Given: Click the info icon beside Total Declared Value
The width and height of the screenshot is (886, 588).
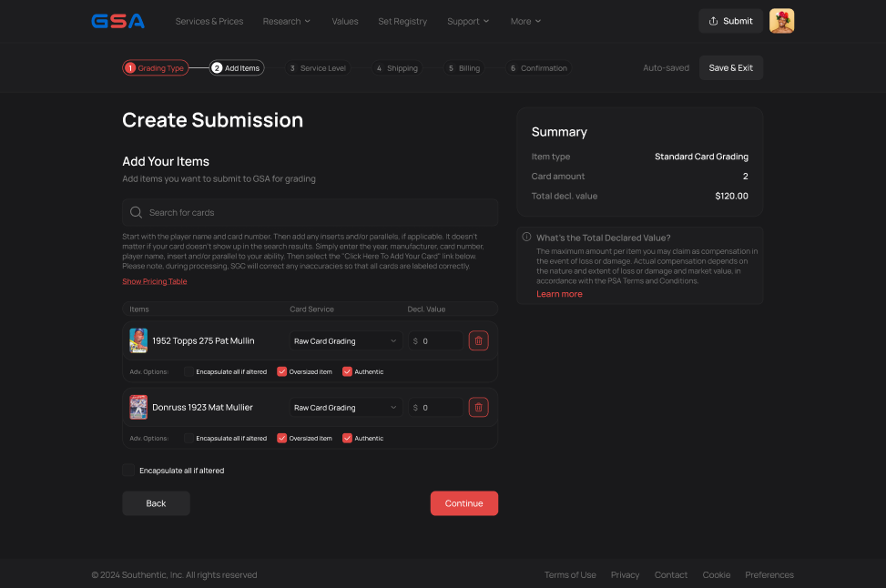Looking at the screenshot, I should point(525,238).
